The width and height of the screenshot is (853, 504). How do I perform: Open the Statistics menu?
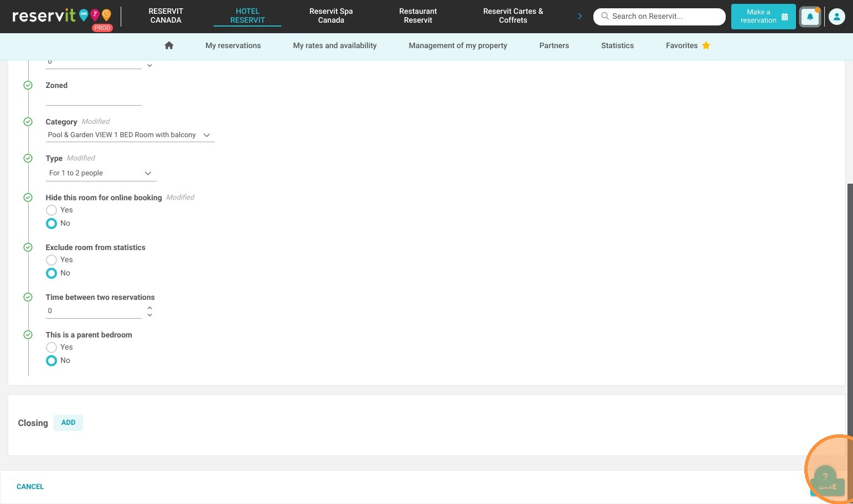point(617,45)
